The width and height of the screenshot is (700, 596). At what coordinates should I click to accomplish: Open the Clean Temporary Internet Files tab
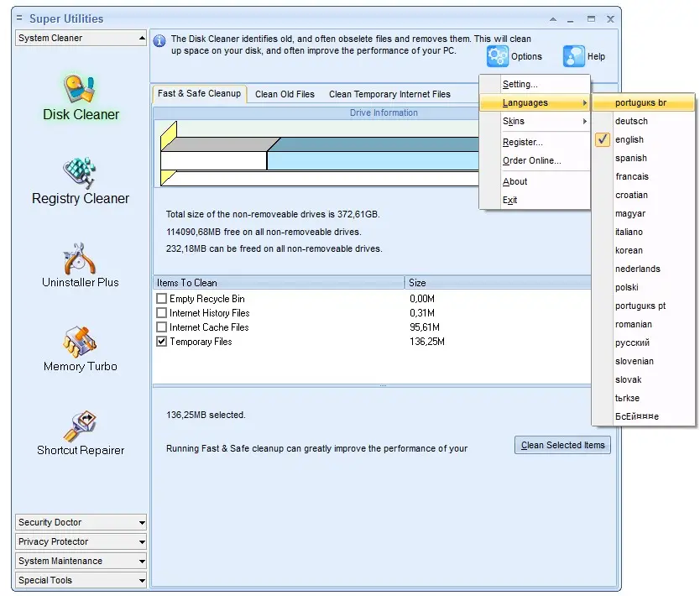point(389,94)
